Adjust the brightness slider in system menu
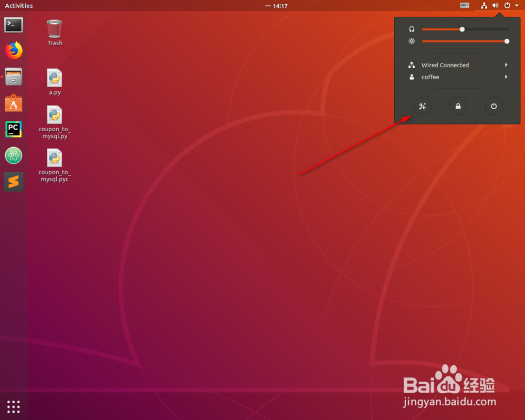Image resolution: width=525 pixels, height=420 pixels. [465, 41]
